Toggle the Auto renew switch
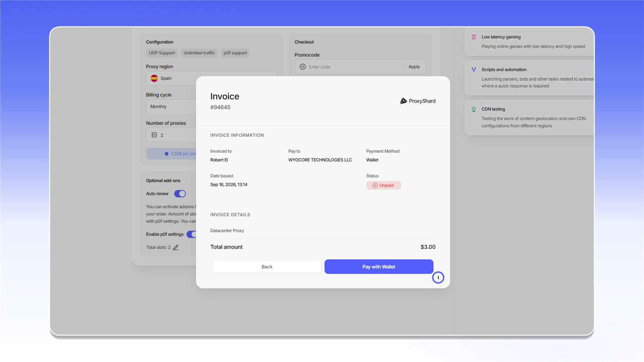 click(180, 194)
